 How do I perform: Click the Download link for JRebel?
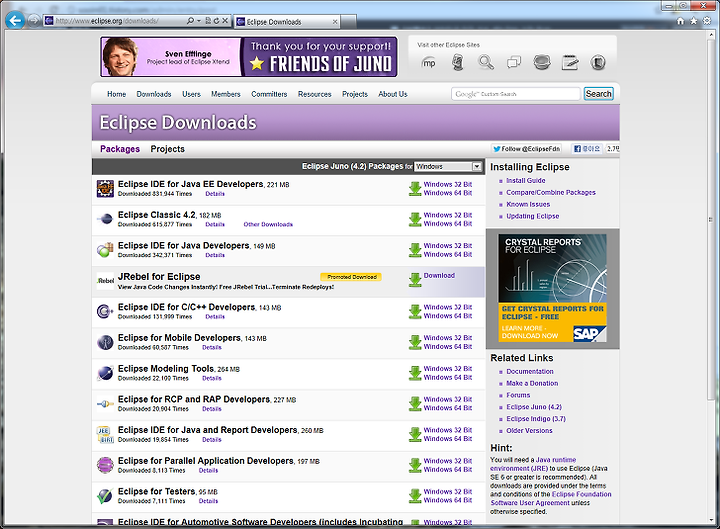439,275
